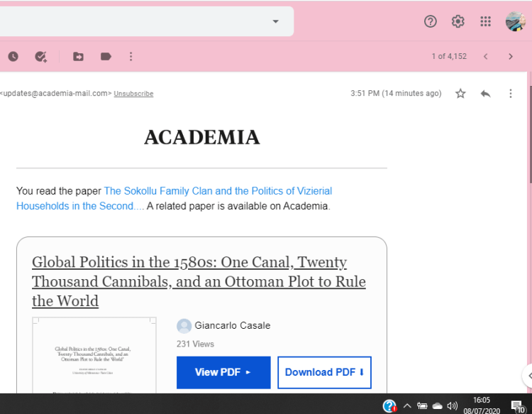Click the Download PDF button
This screenshot has width=532, height=414.
point(324,372)
